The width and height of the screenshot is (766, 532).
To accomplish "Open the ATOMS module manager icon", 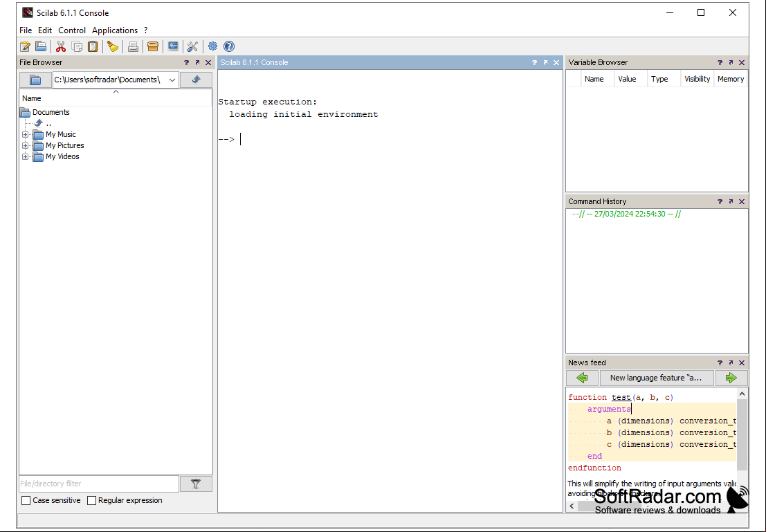I will (153, 46).
